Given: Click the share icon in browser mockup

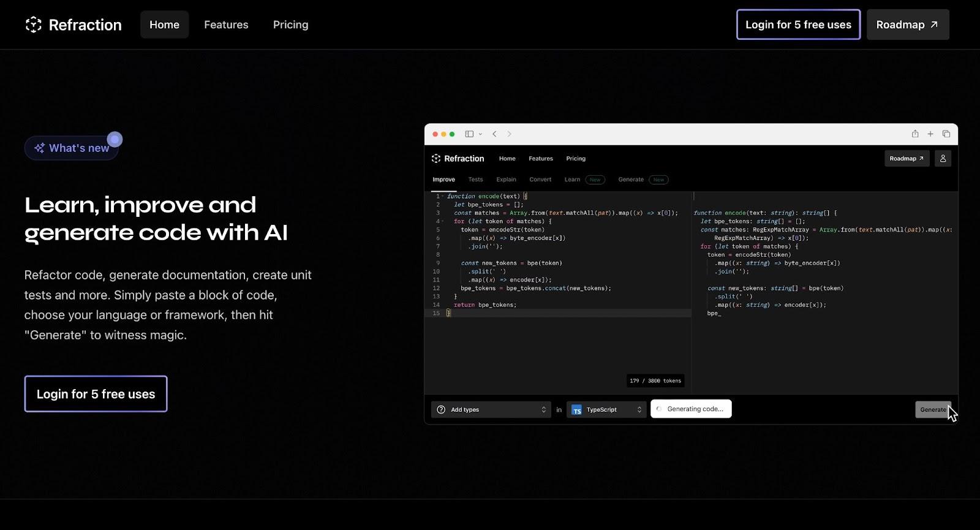Looking at the screenshot, I should (915, 134).
